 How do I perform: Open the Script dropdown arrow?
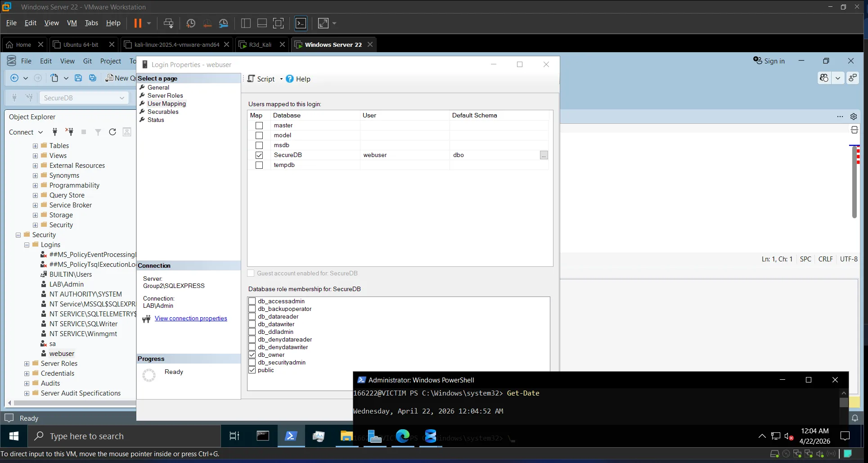[x=281, y=79]
